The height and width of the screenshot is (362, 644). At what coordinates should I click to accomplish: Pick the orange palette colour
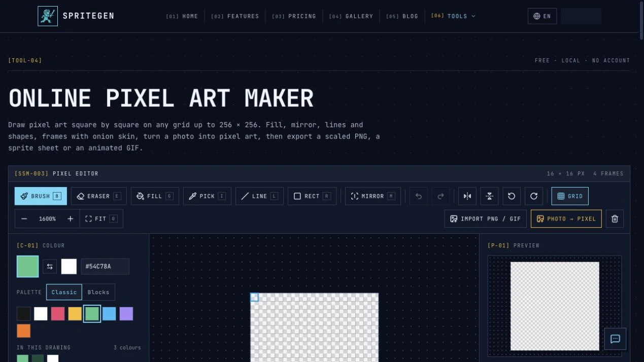pos(24,331)
